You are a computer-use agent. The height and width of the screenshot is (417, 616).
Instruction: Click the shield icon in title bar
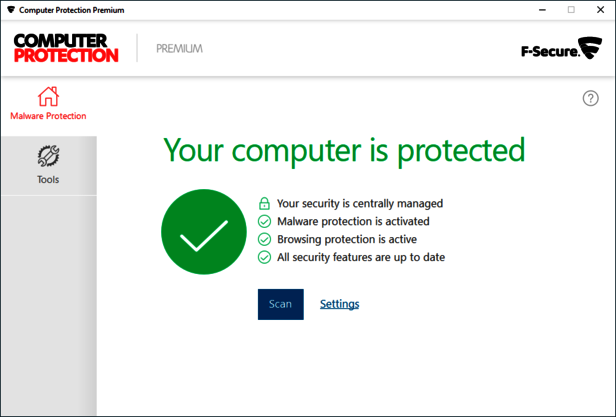pos(10,10)
